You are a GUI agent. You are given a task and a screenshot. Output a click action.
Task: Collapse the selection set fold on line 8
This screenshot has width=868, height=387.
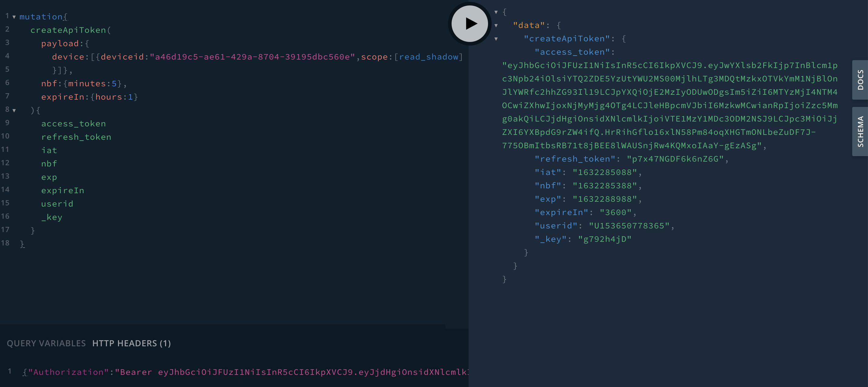(14, 110)
